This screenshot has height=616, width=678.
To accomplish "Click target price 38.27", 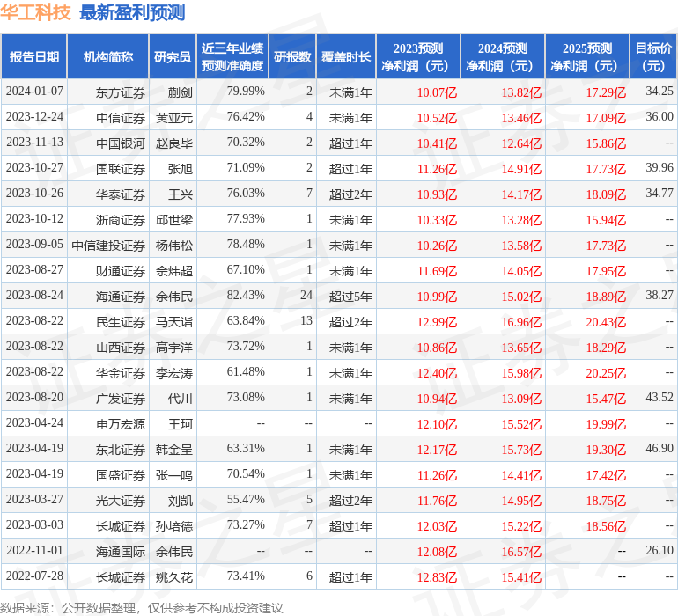I will pyautogui.click(x=660, y=296).
